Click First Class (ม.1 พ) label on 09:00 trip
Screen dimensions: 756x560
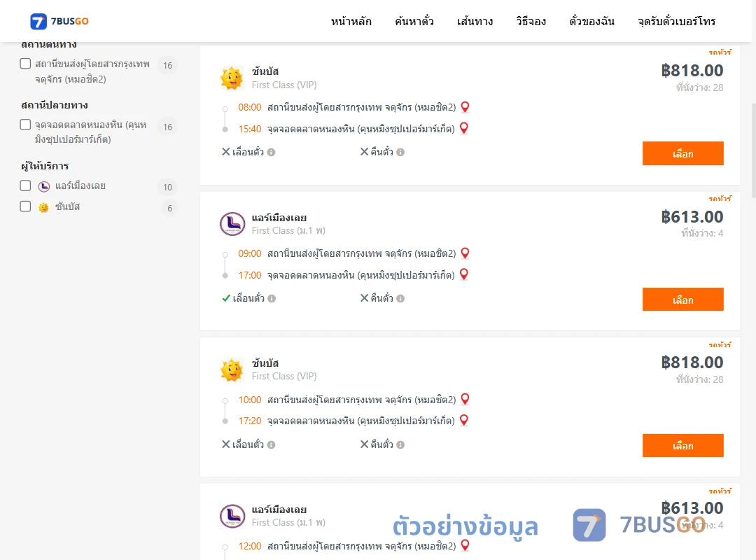click(288, 230)
